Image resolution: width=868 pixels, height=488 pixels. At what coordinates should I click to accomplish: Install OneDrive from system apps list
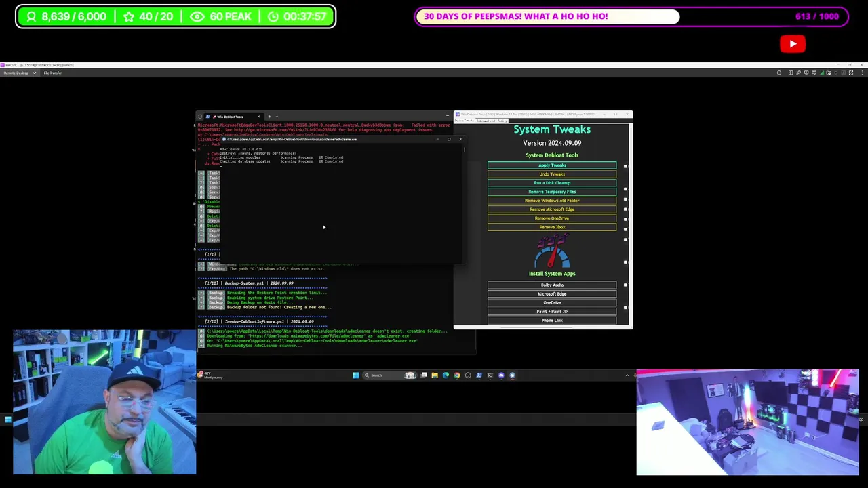point(552,303)
